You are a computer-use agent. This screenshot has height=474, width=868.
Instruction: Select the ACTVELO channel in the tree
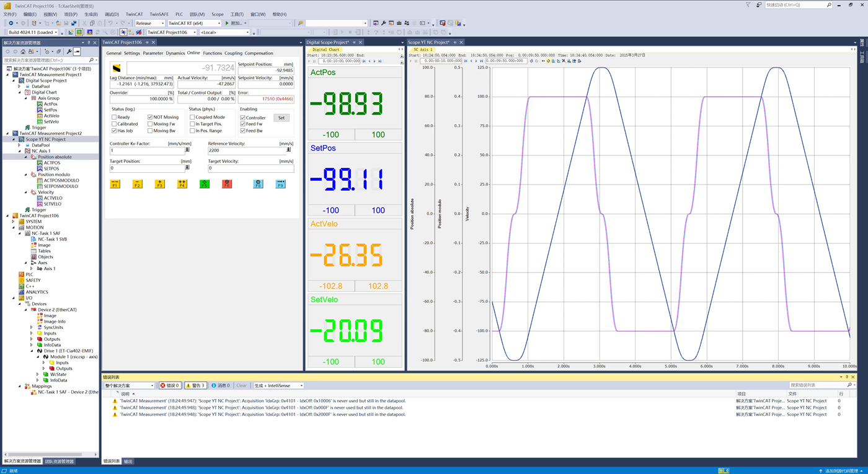53,198
